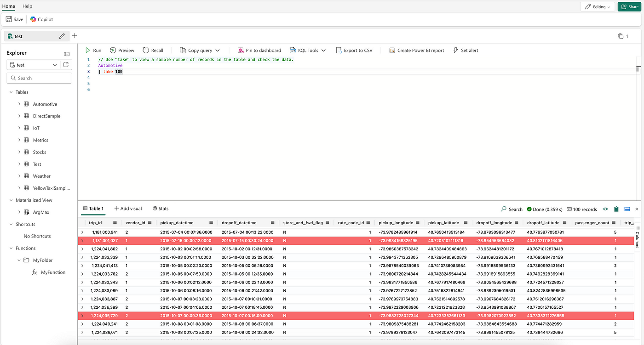The width and height of the screenshot is (644, 345).
Task: Collapse the Tables section
Action: 11,92
